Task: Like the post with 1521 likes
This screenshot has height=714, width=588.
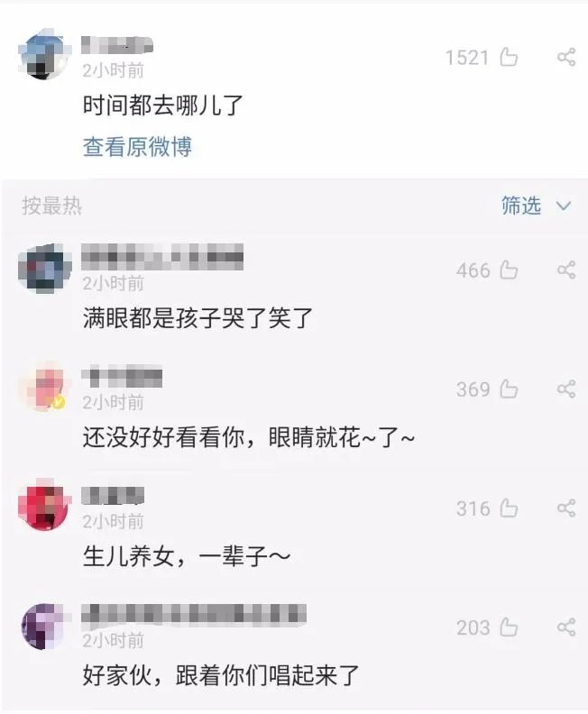Action: 509,58
